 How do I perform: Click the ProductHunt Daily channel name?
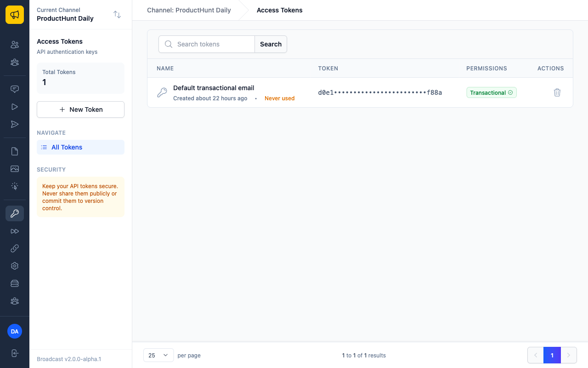point(65,18)
